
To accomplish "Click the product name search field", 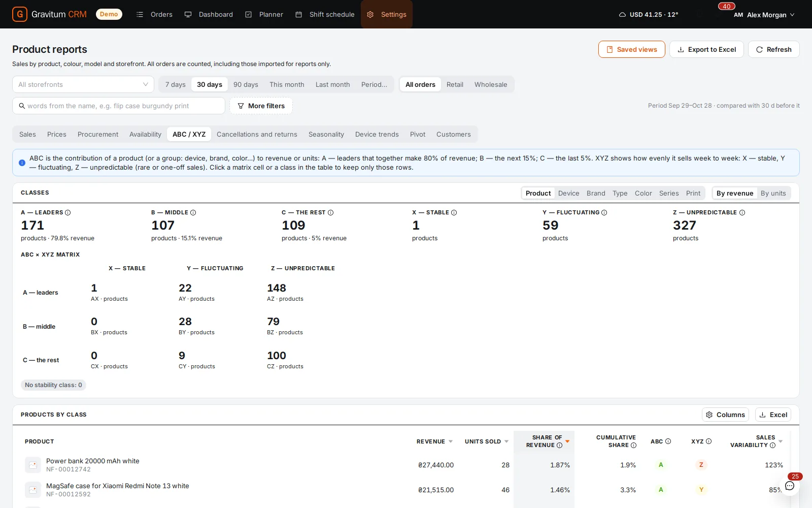I will tap(119, 106).
